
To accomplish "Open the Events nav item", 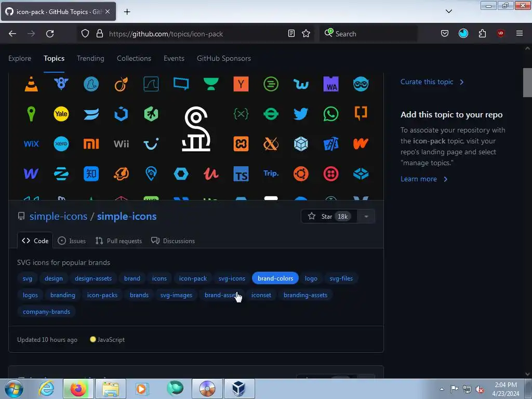I will pyautogui.click(x=174, y=58).
